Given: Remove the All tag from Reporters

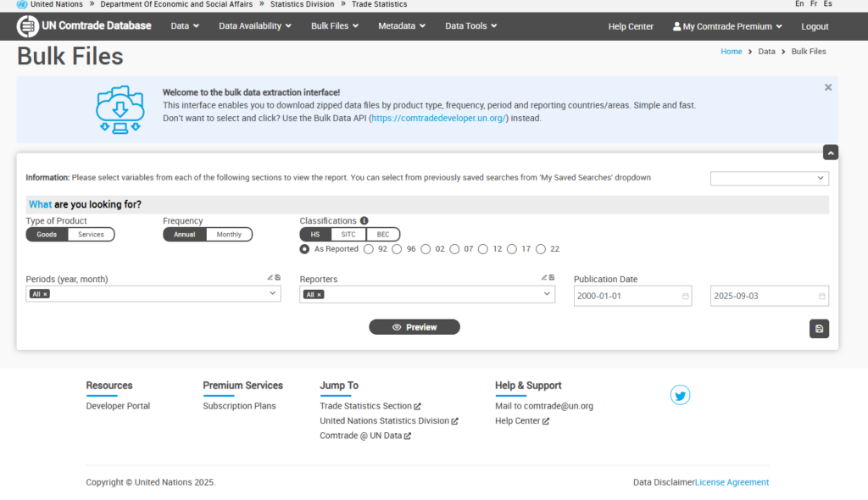Looking at the screenshot, I should click(320, 295).
